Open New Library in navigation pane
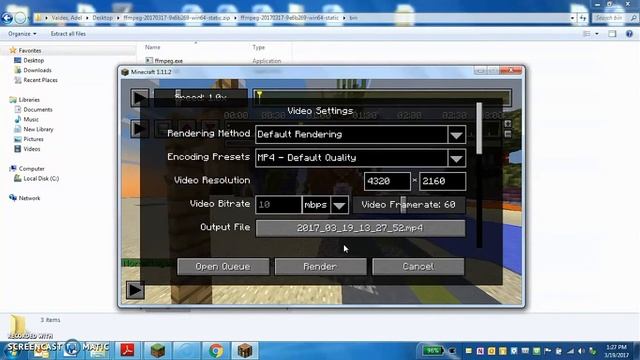 [38, 129]
